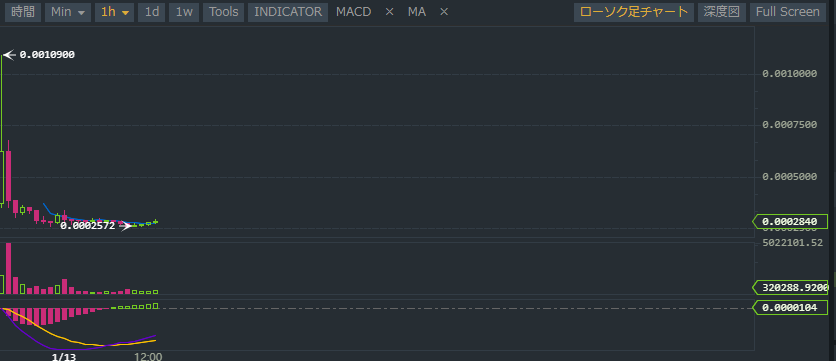Expand the 1h interval dropdown

(115, 12)
